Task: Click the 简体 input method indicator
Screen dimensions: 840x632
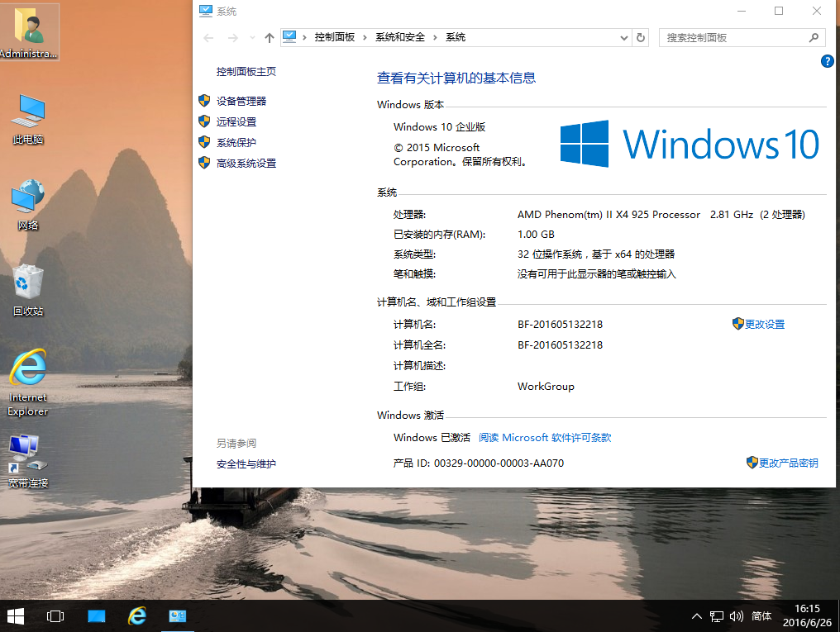Action: click(761, 616)
